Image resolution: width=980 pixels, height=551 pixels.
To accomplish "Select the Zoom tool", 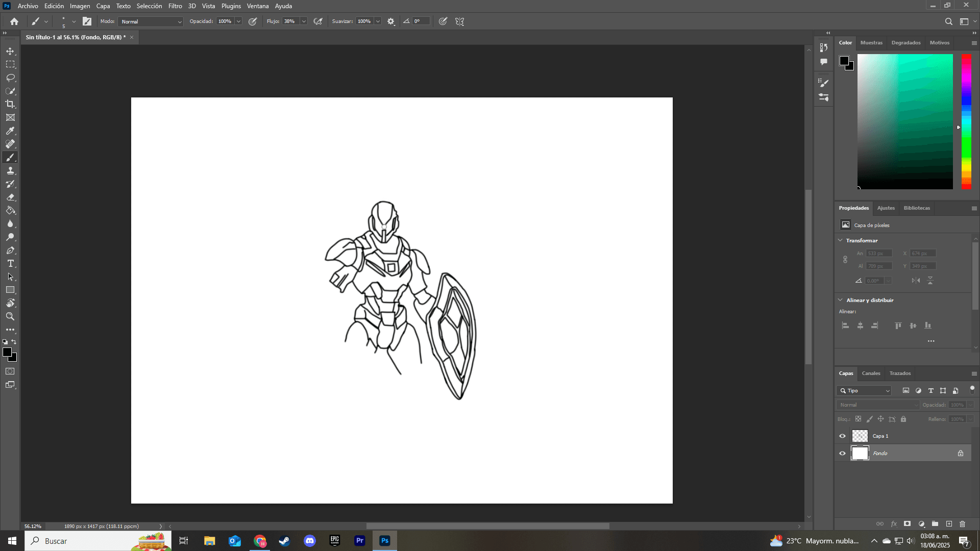I will point(10,316).
